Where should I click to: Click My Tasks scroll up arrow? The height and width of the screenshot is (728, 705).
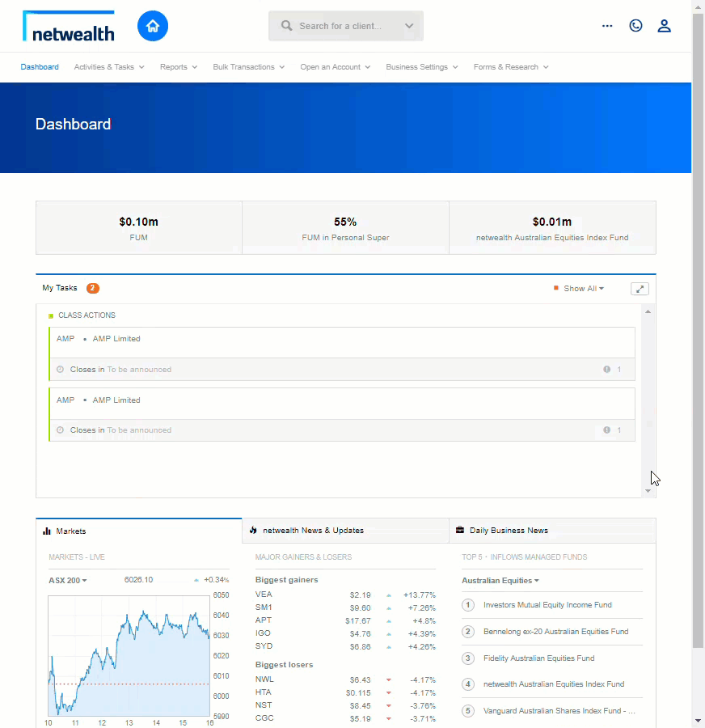(648, 311)
